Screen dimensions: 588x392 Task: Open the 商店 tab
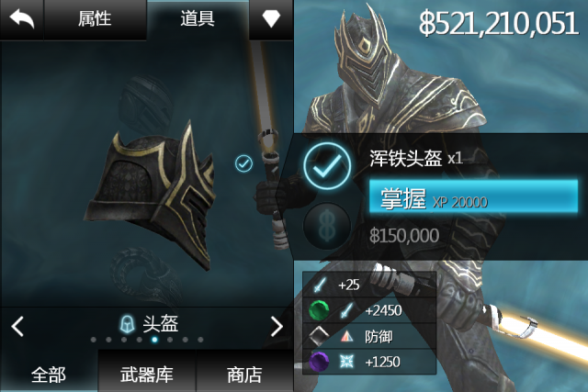pyautogui.click(x=244, y=374)
